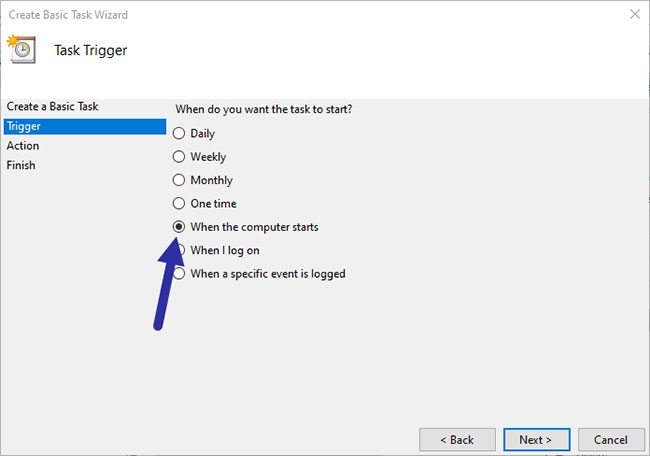Click the Task Trigger clock icon
Viewport: 650px width, 456px height.
point(22,49)
